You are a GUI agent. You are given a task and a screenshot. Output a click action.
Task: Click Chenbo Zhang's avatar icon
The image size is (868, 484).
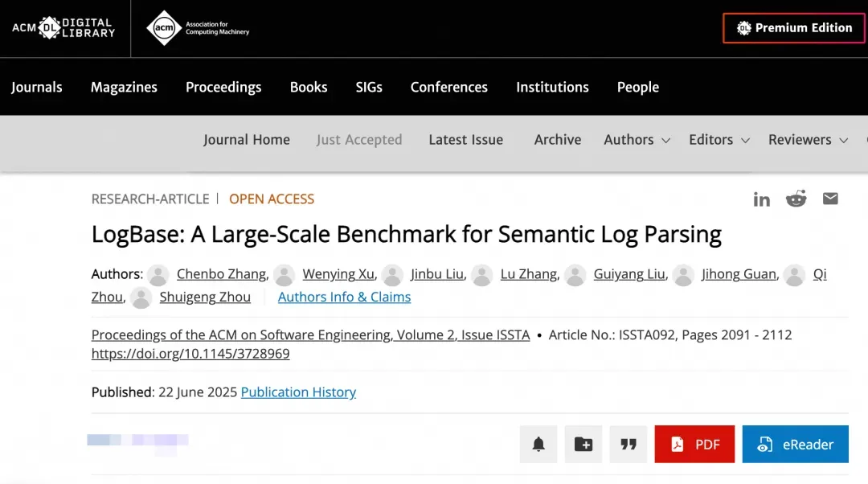tap(158, 275)
